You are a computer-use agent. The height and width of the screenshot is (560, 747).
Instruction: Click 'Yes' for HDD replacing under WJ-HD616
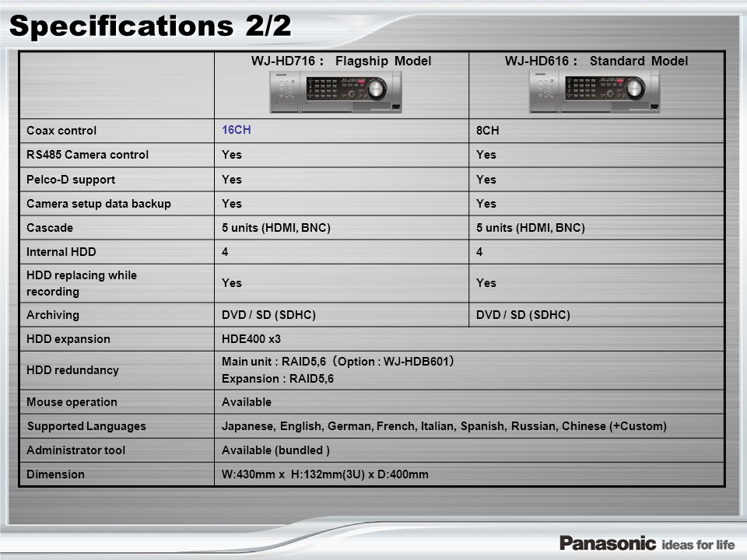486,283
